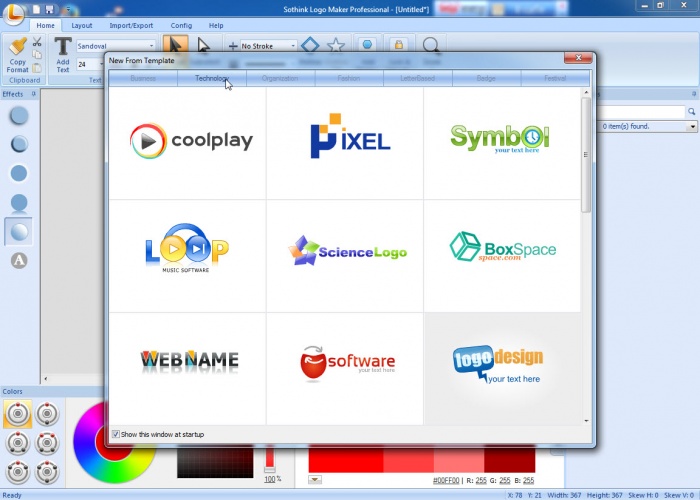Open the Config ribbon tab
Image resolution: width=700 pixels, height=500 pixels.
(181, 25)
